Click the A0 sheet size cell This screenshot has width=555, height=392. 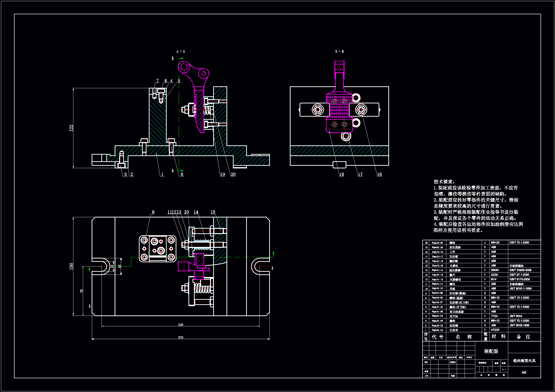[524, 372]
